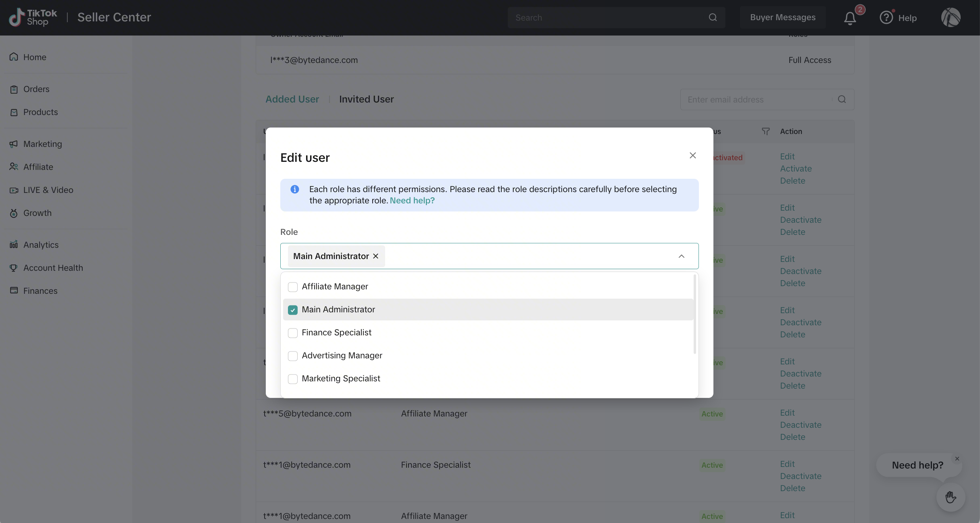Click the role list scrollbar
Image resolution: width=980 pixels, height=523 pixels.
pyautogui.click(x=694, y=315)
